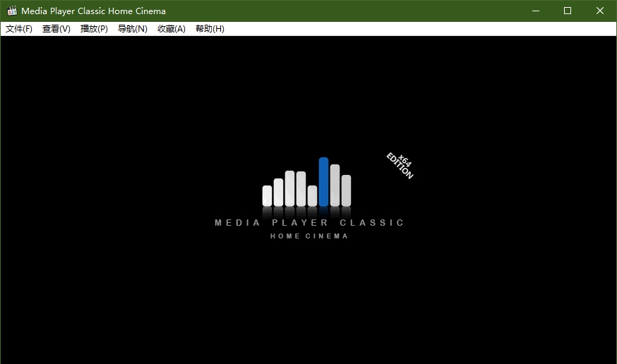
Task: Close the Media Player Classic window
Action: (x=599, y=11)
